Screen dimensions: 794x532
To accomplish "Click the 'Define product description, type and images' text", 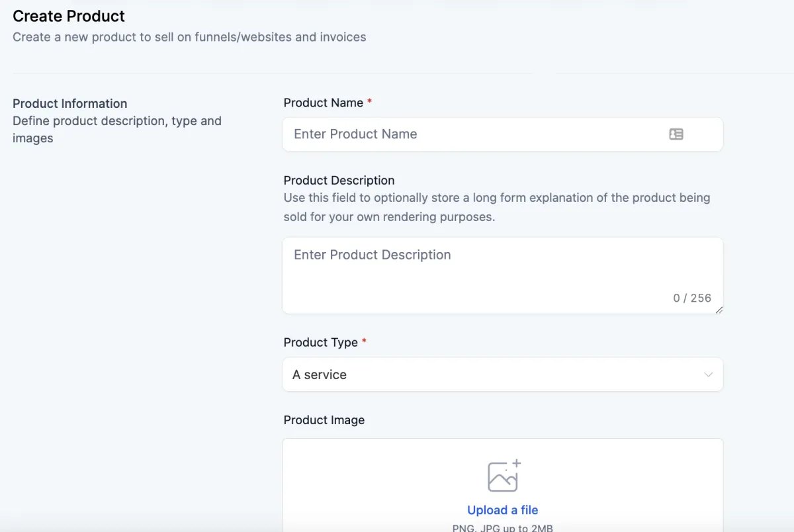I will [116, 130].
